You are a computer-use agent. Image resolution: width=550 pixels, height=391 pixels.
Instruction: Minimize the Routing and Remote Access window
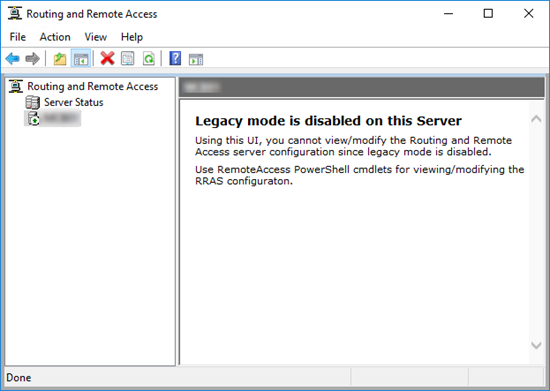(x=448, y=14)
